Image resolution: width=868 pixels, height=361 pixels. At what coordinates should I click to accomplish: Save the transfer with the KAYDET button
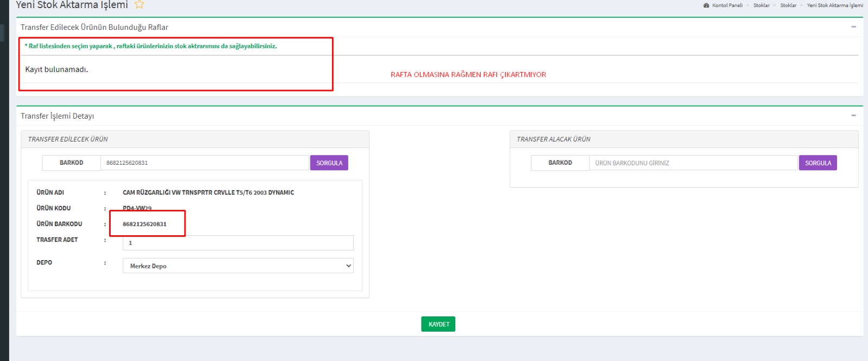tap(438, 324)
